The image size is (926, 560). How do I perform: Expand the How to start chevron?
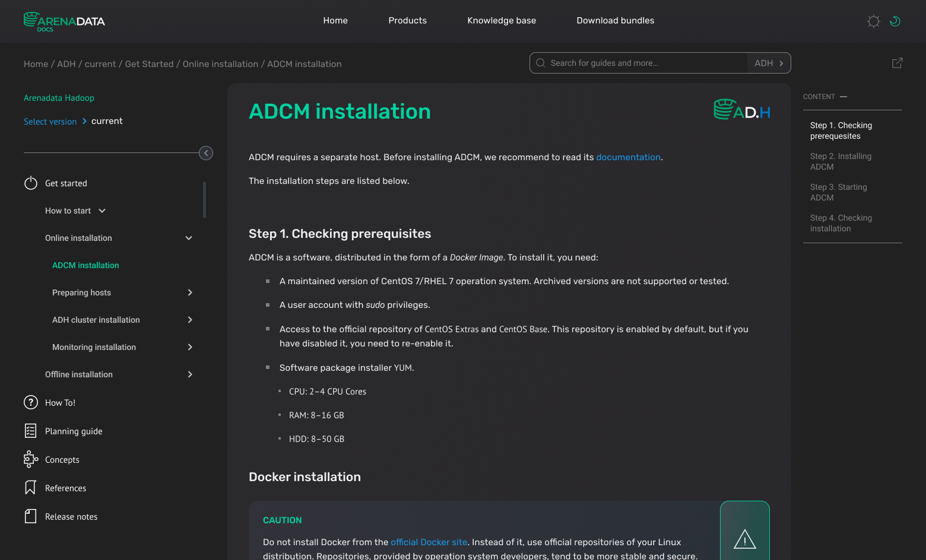[x=102, y=211]
